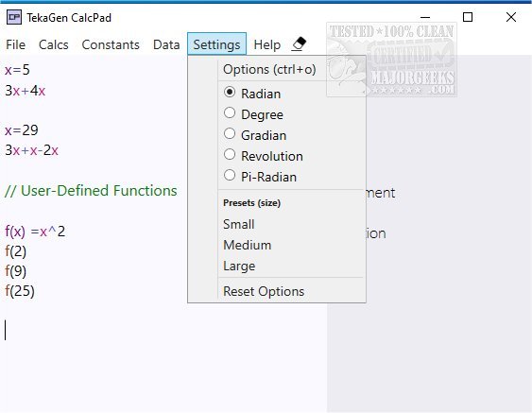Open the File menu

click(x=16, y=44)
